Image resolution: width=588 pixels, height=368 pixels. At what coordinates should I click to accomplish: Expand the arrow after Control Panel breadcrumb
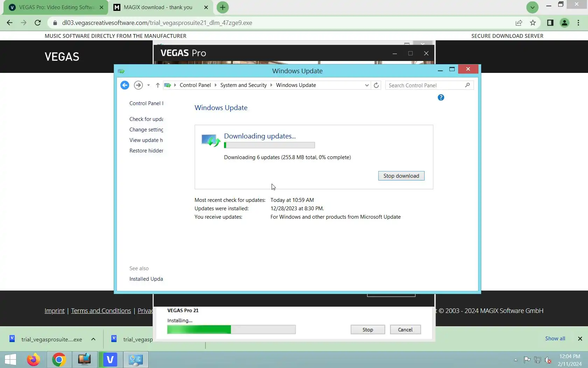216,85
